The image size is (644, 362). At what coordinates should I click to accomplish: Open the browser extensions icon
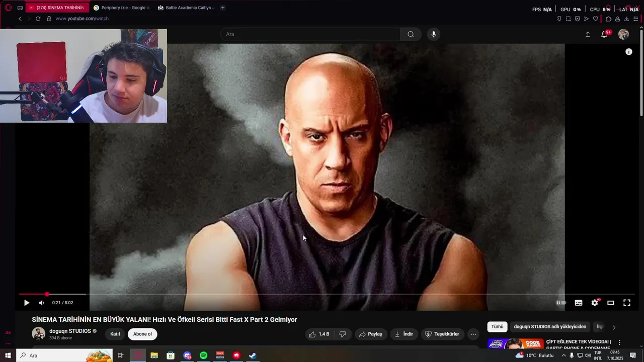pos(608,19)
